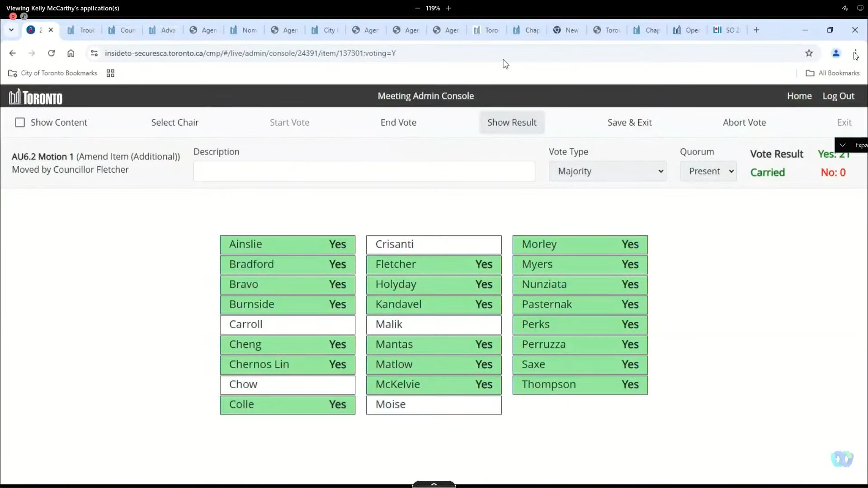Image resolution: width=868 pixels, height=488 pixels.
Task: Click the Show Result button
Action: tap(512, 122)
